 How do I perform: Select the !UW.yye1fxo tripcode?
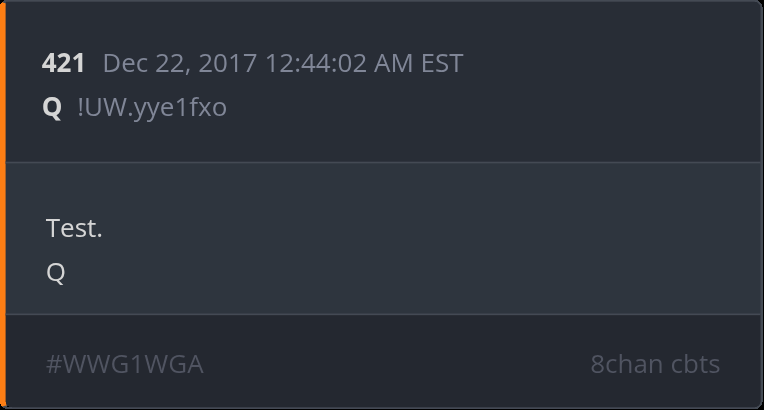[x=152, y=108]
